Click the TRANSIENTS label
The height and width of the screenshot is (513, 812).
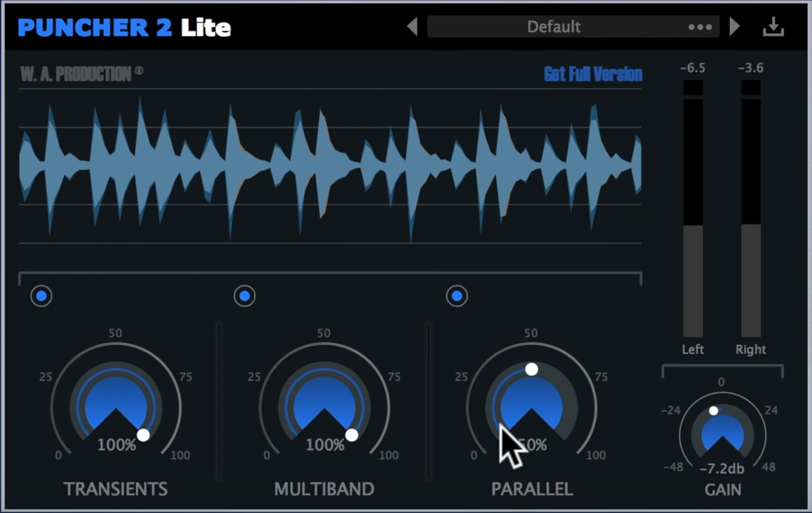[116, 489]
